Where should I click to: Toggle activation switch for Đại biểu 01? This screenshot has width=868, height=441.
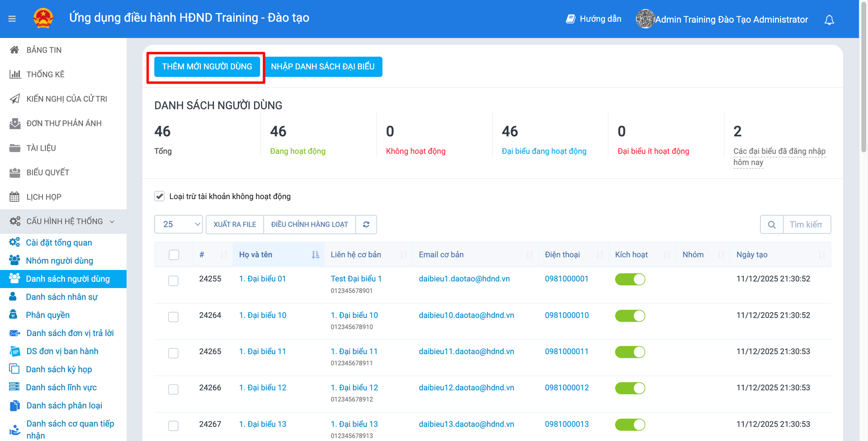(630, 279)
